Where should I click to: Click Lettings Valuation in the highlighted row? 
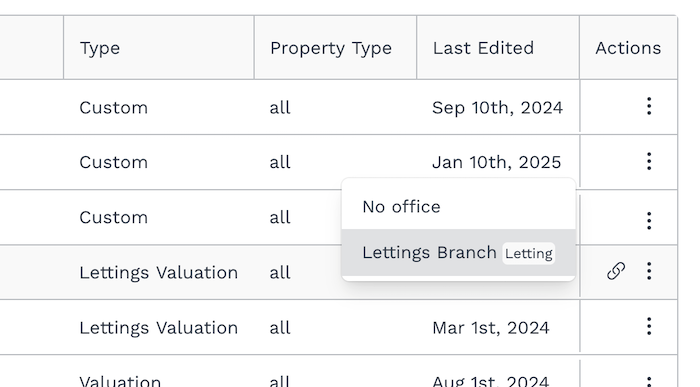coord(158,272)
